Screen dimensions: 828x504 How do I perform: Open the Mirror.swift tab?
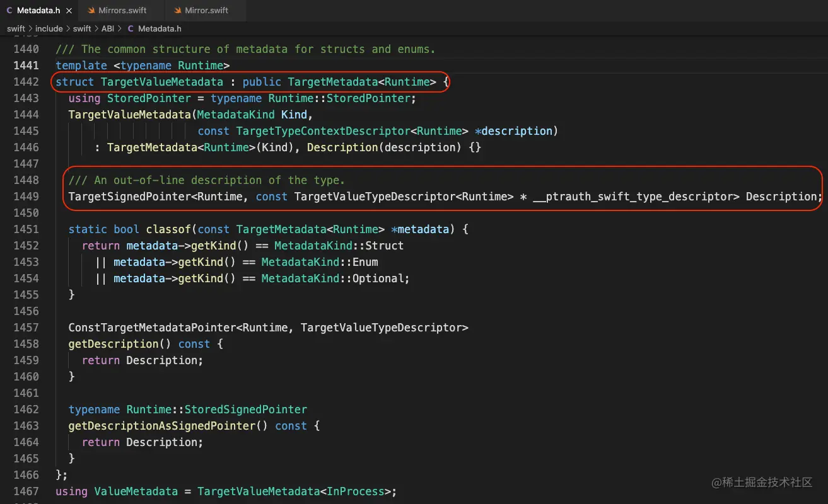click(206, 11)
